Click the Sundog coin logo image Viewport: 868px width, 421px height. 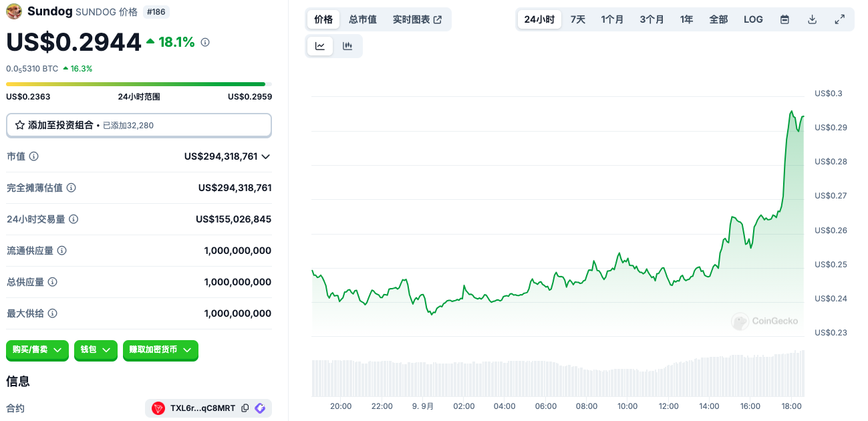coord(14,11)
